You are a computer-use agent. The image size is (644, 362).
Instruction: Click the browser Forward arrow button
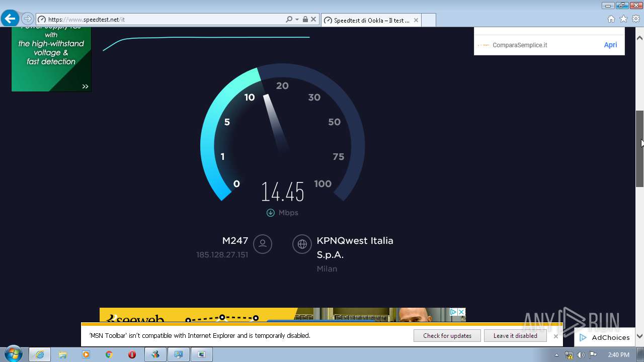(28, 19)
